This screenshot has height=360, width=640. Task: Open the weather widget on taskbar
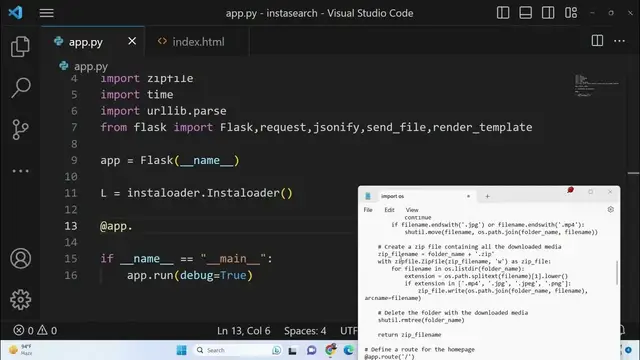[x=20, y=350]
